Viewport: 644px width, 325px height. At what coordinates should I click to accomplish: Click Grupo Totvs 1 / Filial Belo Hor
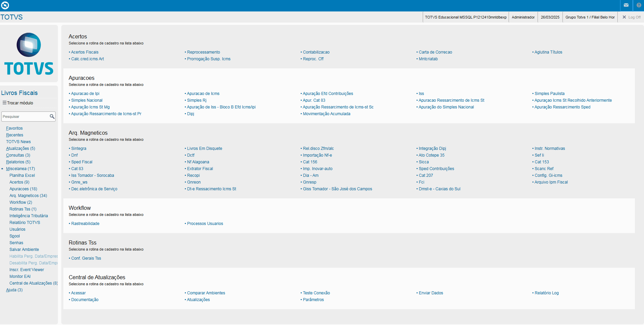pos(590,17)
